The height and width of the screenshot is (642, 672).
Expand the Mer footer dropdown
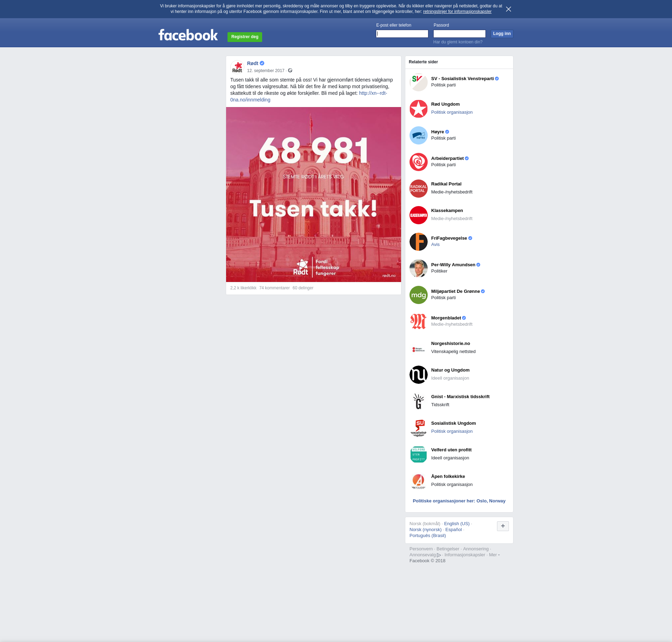(494, 555)
